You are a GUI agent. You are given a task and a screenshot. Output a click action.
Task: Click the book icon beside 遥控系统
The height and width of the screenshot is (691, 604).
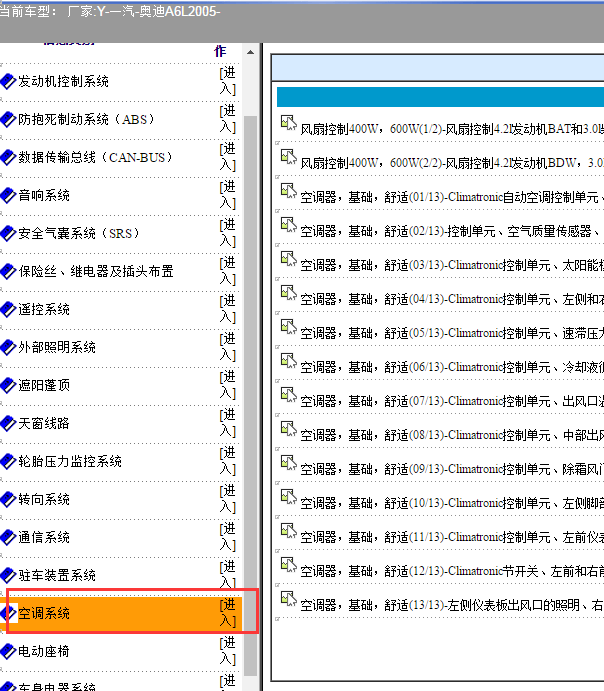tap(8, 309)
